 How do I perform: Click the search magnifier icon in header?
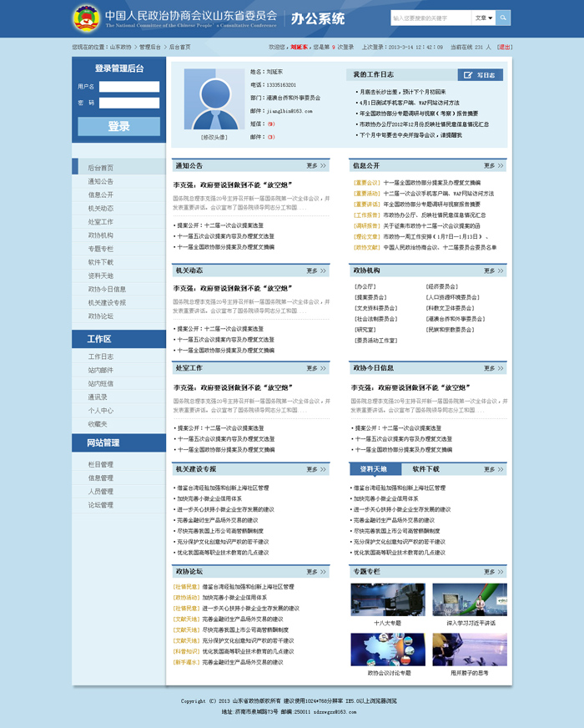tap(503, 18)
